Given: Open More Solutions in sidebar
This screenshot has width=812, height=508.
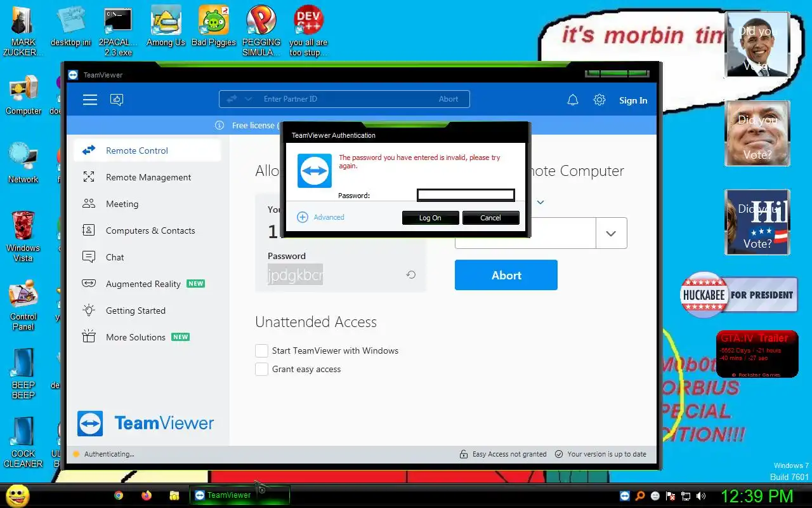Looking at the screenshot, I should click(x=147, y=337).
